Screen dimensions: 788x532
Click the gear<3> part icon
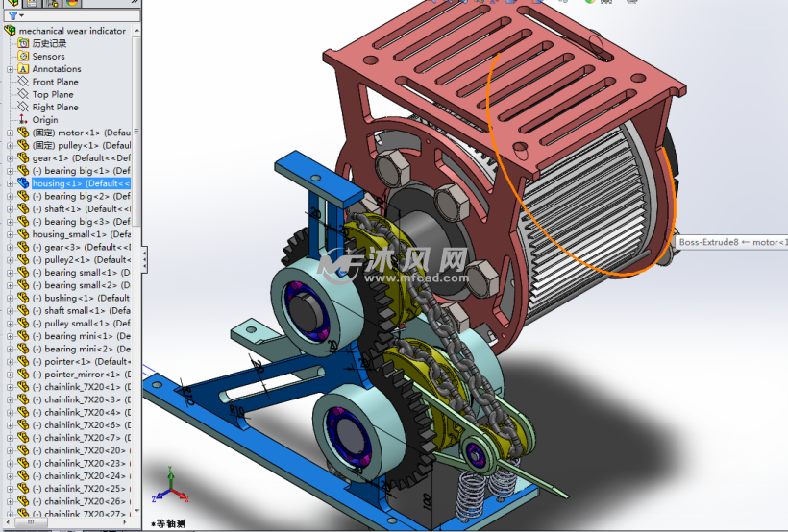click(x=23, y=247)
